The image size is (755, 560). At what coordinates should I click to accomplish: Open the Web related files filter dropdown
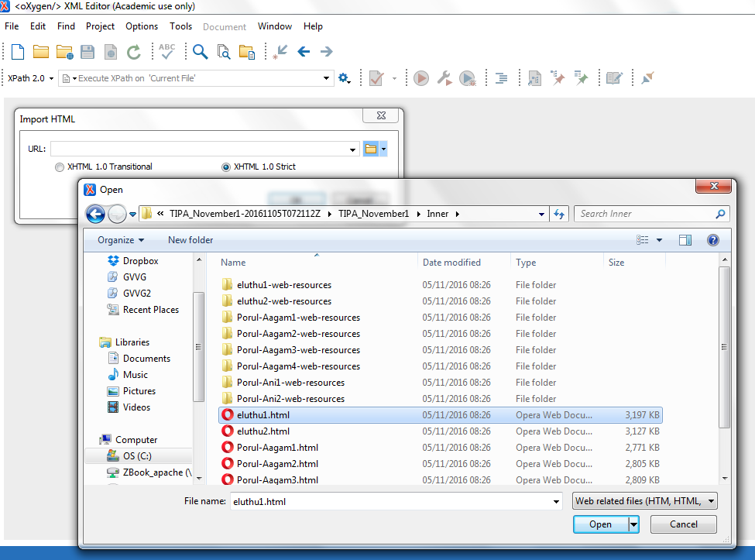(645, 501)
